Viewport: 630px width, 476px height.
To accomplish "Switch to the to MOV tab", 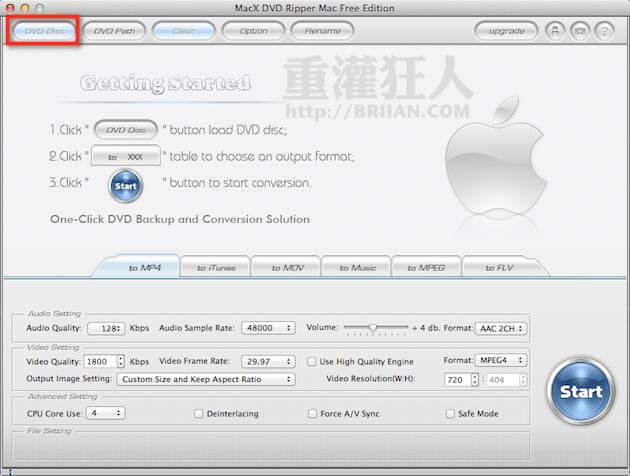I will tap(286, 267).
